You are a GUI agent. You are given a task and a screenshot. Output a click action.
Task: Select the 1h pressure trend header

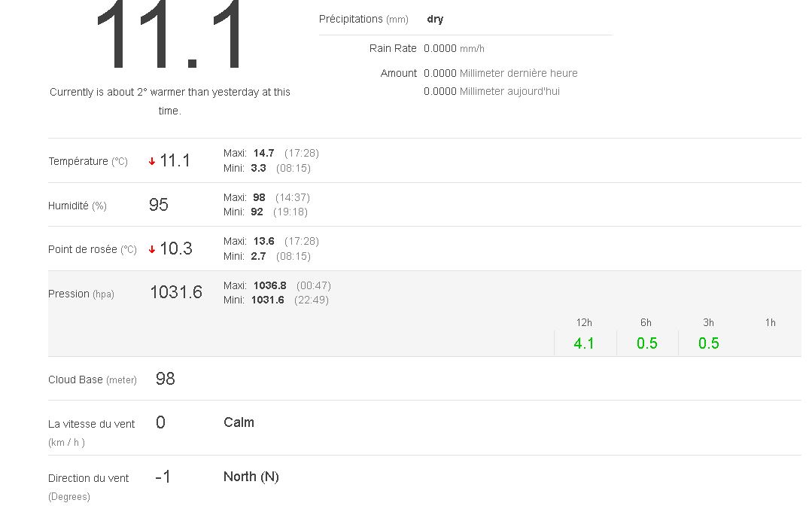click(x=770, y=323)
